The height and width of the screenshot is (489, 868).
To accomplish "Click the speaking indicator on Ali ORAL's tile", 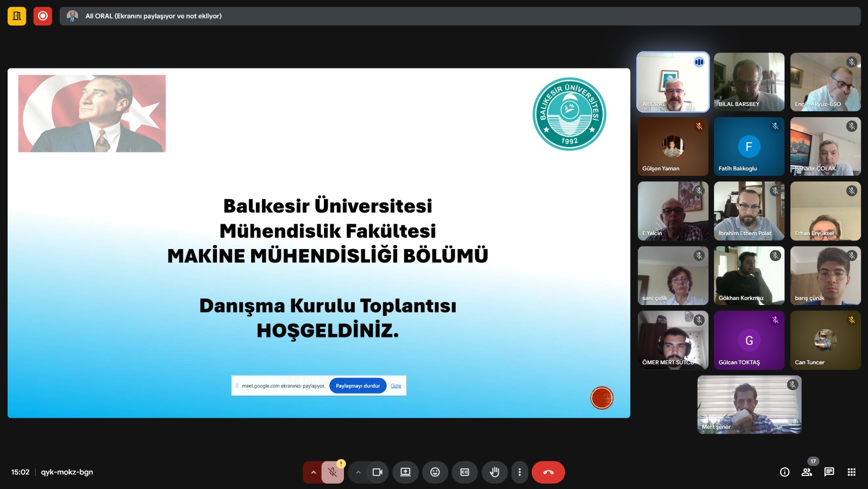I will 699,62.
